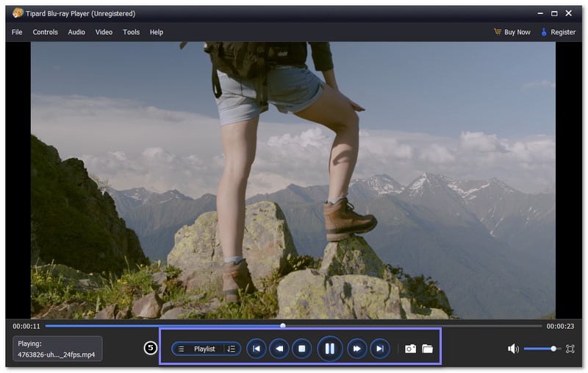Click the volume slider handle

pyautogui.click(x=553, y=349)
